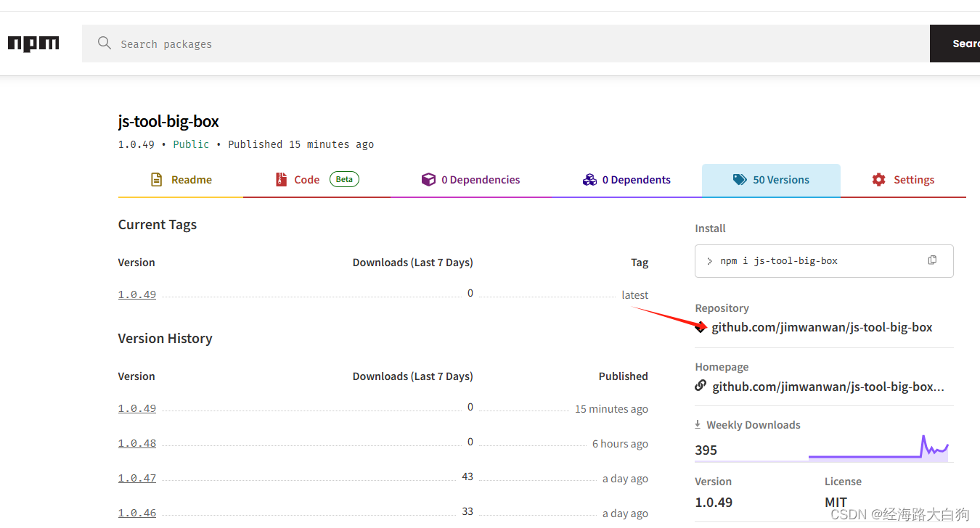
Task: Select the 50 Versions tab
Action: pyautogui.click(x=771, y=180)
